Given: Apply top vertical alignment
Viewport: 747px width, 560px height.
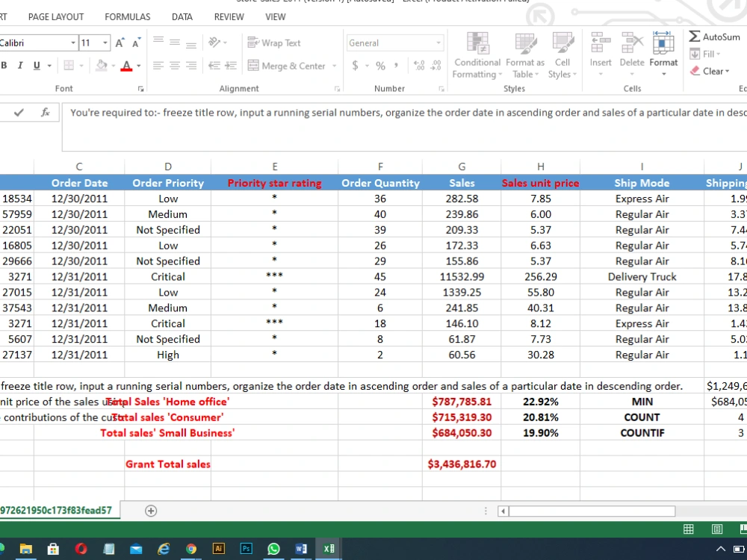Looking at the screenshot, I should coord(158,41).
